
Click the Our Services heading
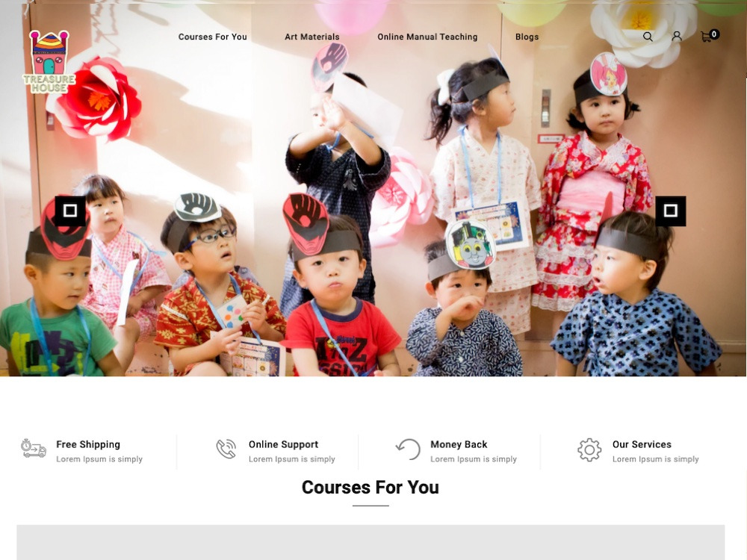point(642,444)
